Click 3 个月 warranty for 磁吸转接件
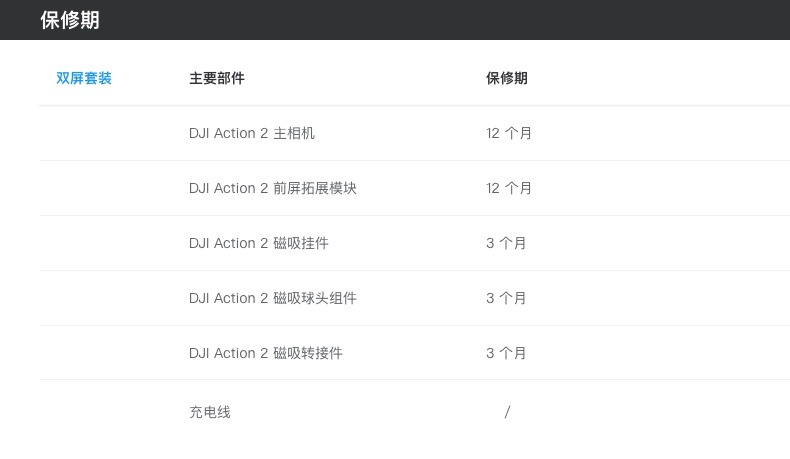The height and width of the screenshot is (459, 790). 506,353
